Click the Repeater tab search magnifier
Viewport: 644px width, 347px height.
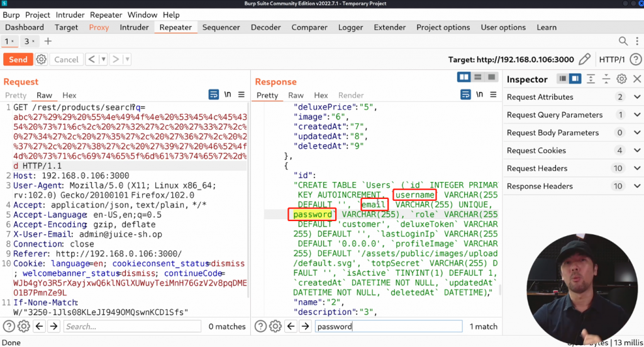coord(623,41)
